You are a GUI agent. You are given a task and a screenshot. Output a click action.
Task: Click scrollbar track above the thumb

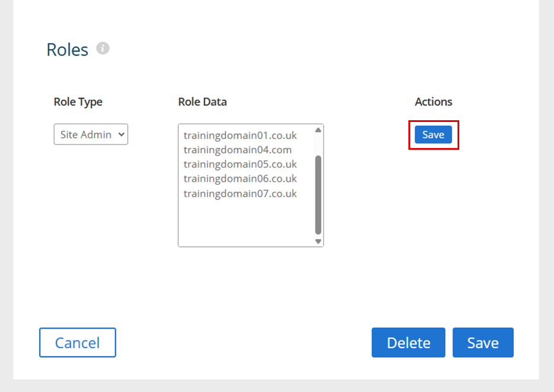click(318, 145)
